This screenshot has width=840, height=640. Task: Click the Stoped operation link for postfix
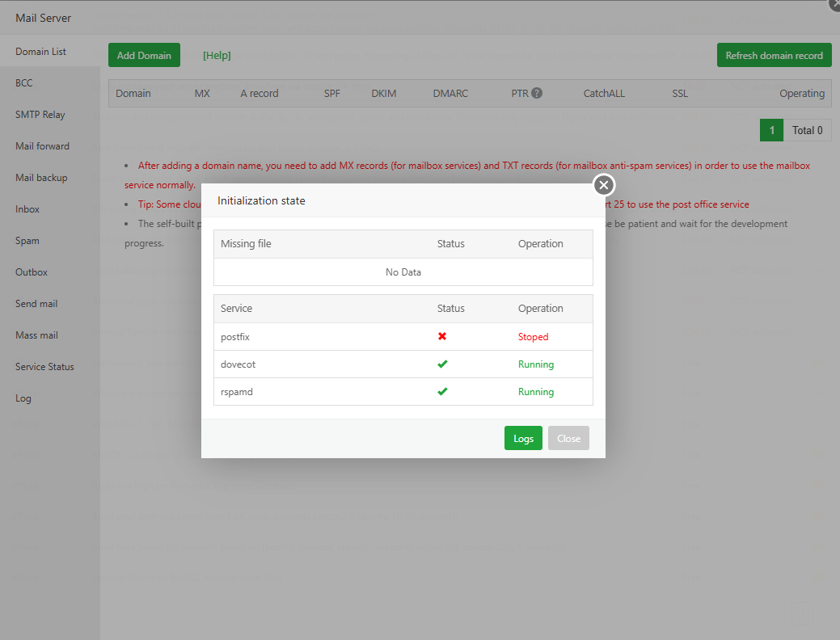[x=533, y=337]
